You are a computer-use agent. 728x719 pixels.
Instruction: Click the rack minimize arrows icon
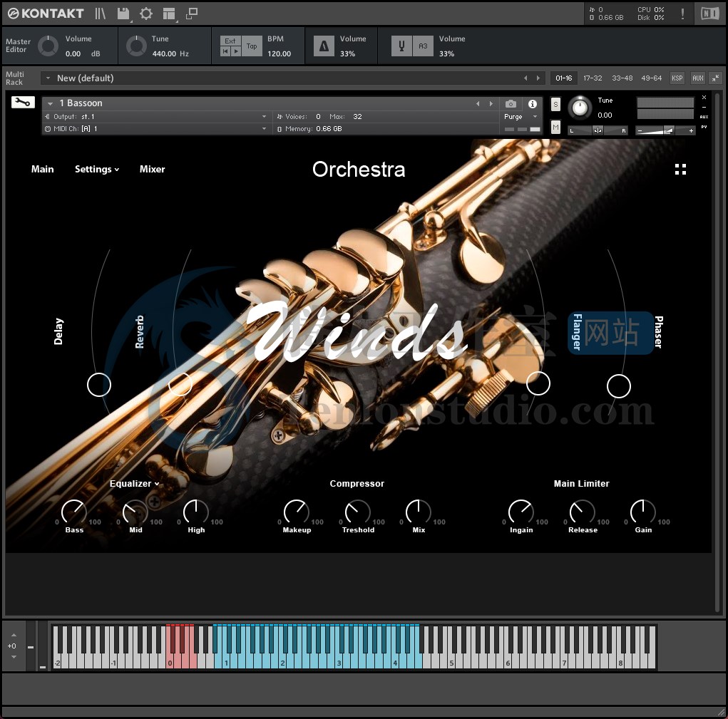click(x=716, y=78)
